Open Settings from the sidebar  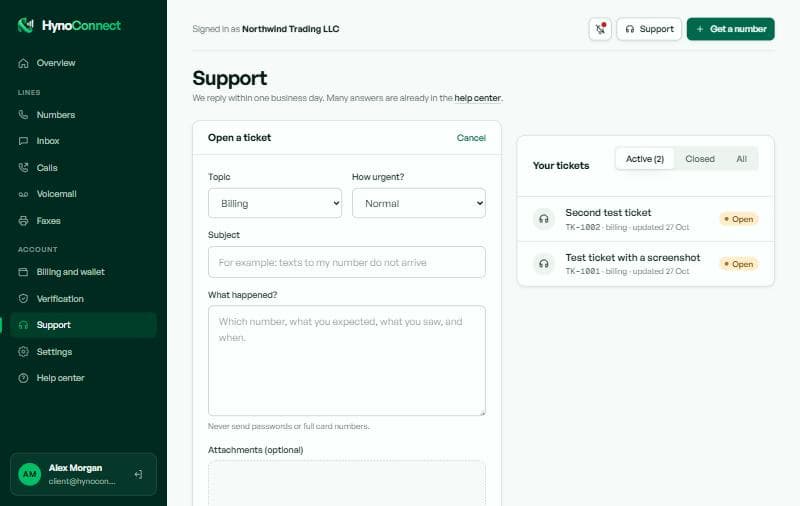click(x=83, y=351)
